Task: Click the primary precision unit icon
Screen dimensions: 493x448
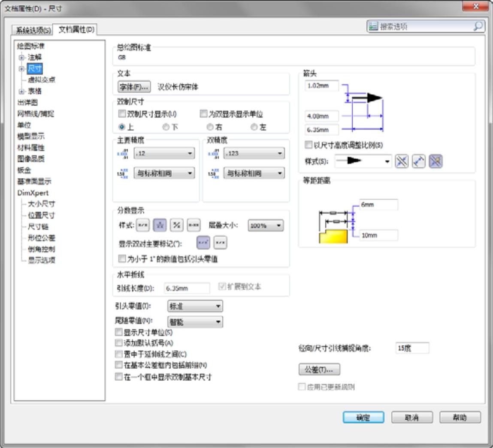Action: (x=123, y=153)
